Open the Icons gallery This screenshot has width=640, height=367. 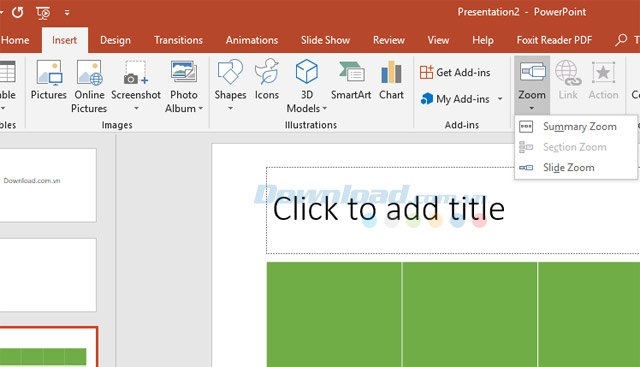[x=267, y=80]
